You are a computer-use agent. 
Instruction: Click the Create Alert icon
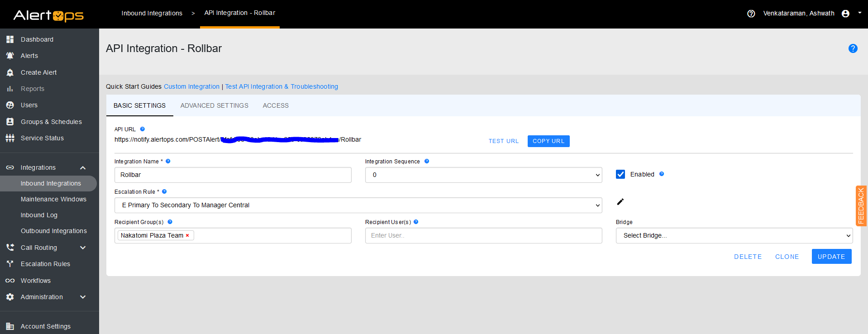(10, 72)
